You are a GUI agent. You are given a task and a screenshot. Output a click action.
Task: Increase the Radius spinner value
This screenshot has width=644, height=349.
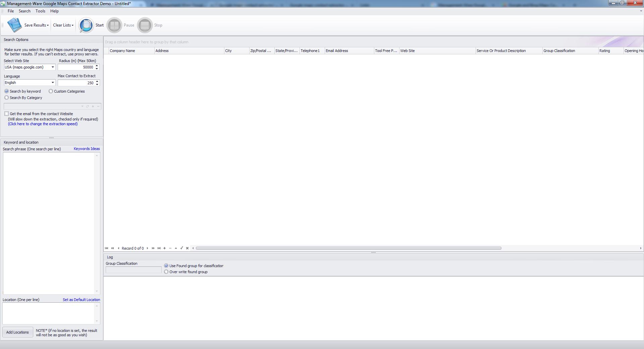tap(97, 66)
